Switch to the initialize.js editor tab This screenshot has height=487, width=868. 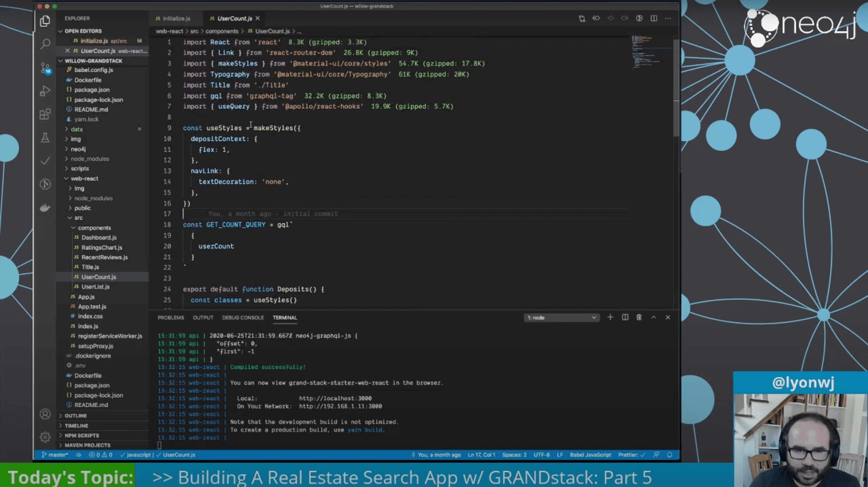point(176,19)
